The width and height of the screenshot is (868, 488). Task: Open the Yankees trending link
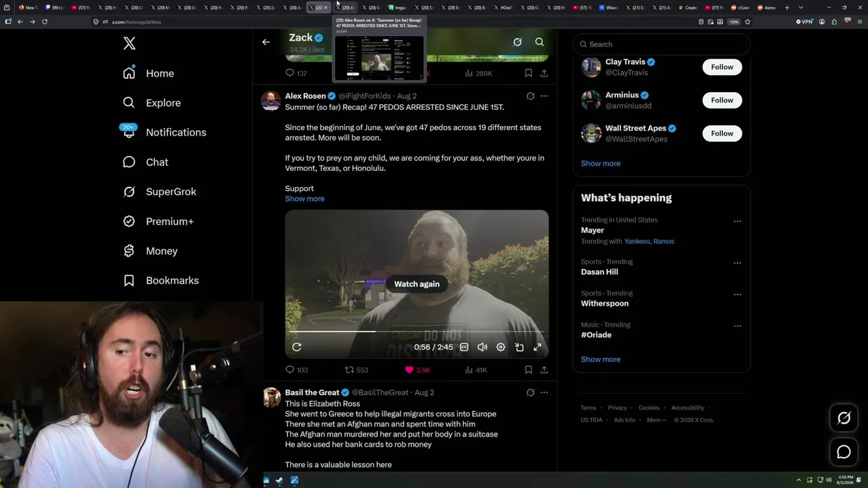coord(637,241)
